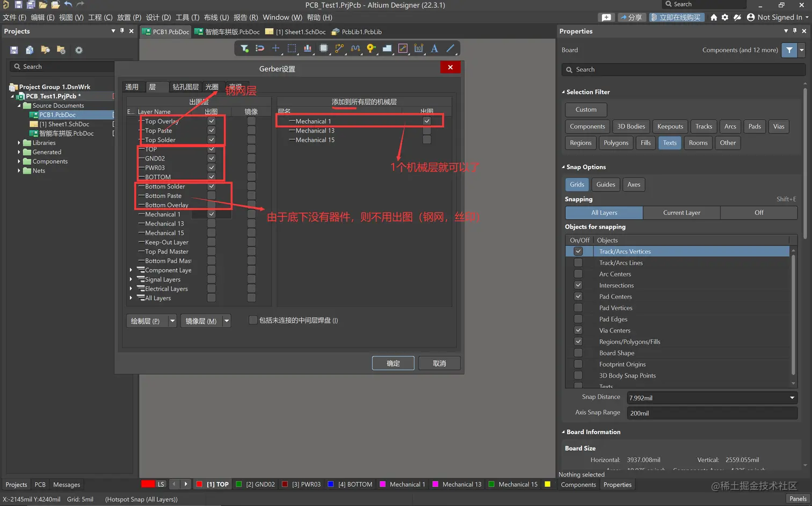
Task: Open the align objects tool
Action: tap(308, 48)
